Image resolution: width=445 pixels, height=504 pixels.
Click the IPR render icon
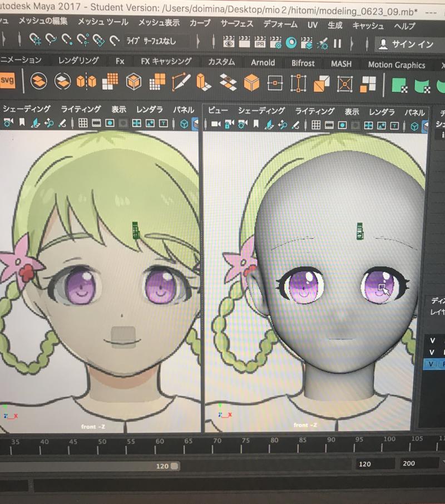[x=260, y=42]
